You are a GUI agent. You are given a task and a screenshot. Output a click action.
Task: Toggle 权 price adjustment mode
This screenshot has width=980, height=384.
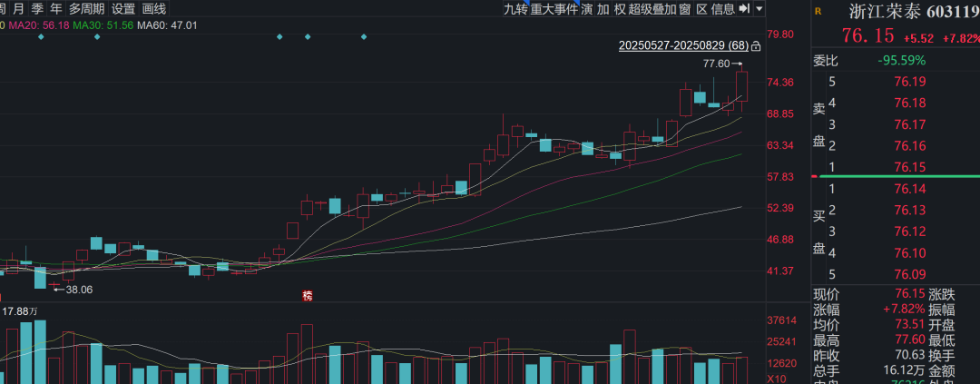pos(620,9)
